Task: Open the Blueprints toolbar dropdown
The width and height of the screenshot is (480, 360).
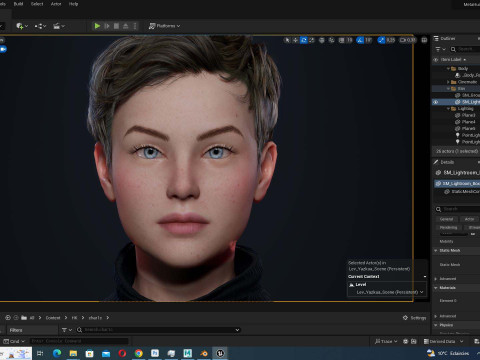Action: (x=40, y=26)
